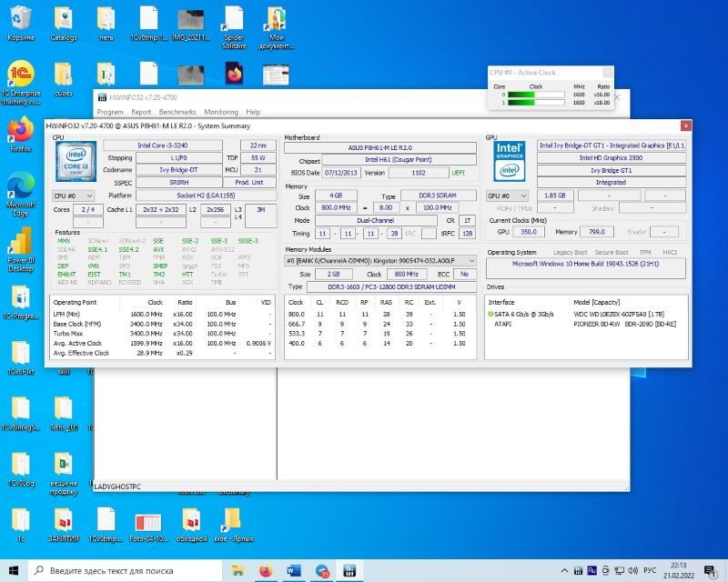Image resolution: width=728 pixels, height=582 pixels.
Task: Click the Intel HD Graphics 2500 field
Action: click(x=611, y=158)
